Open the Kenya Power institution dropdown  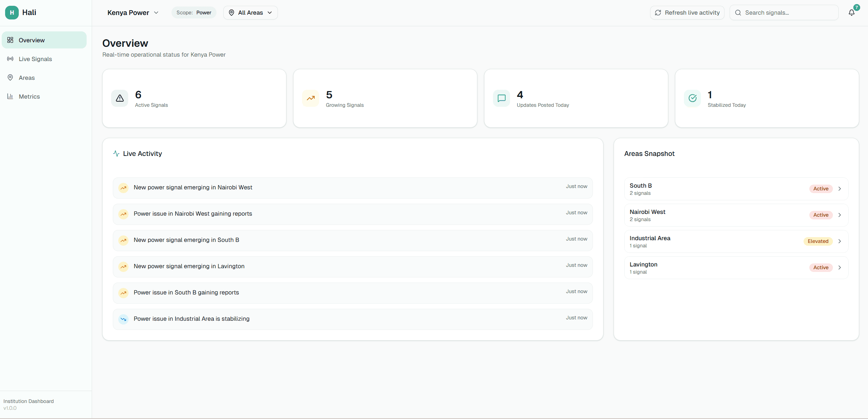133,13
